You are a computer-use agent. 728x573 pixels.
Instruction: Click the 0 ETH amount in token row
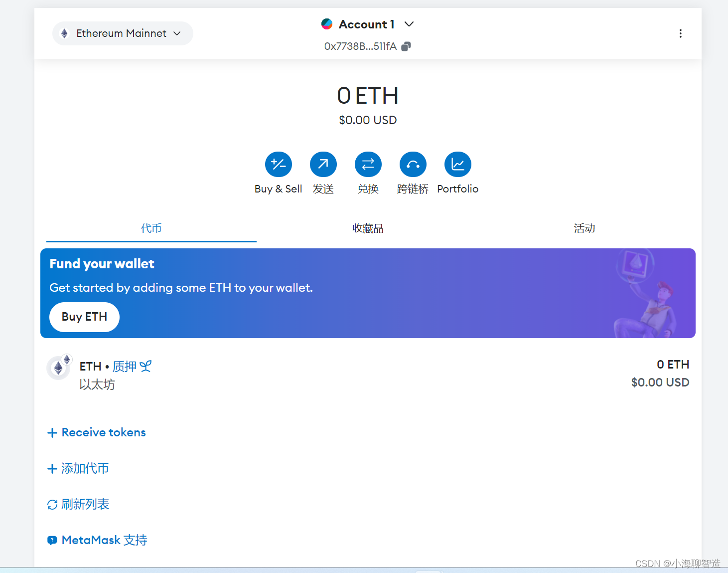673,365
